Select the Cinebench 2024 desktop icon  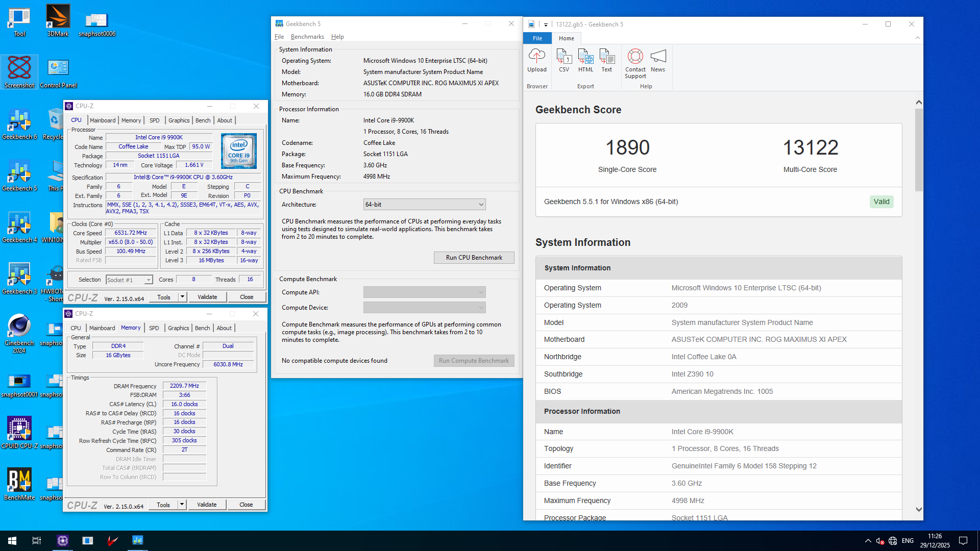[x=19, y=334]
